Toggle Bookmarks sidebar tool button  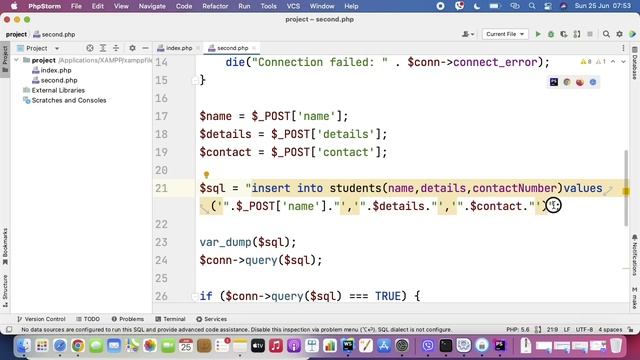5,247
